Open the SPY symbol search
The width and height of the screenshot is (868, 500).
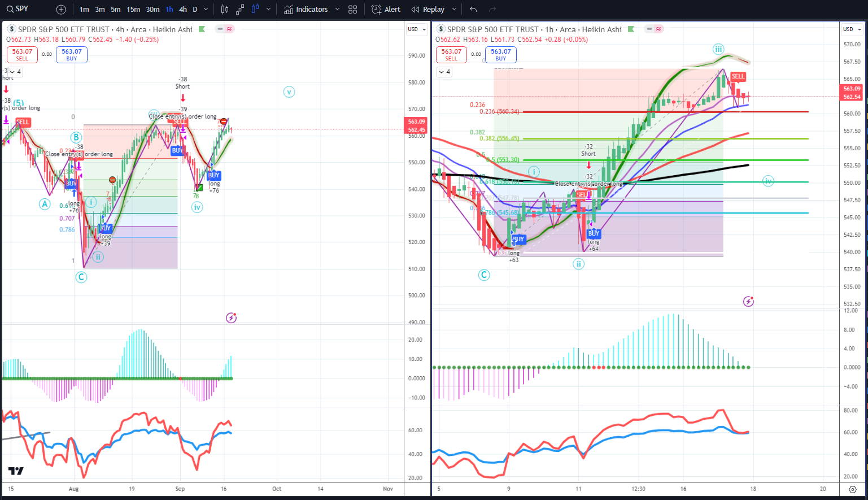(18, 9)
